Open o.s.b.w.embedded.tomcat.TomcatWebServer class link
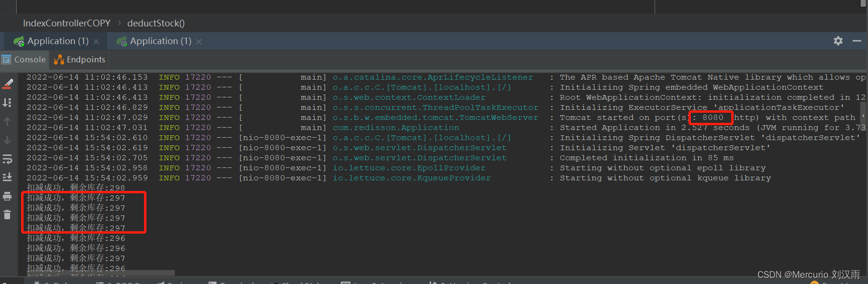This screenshot has height=284, width=868. point(435,118)
